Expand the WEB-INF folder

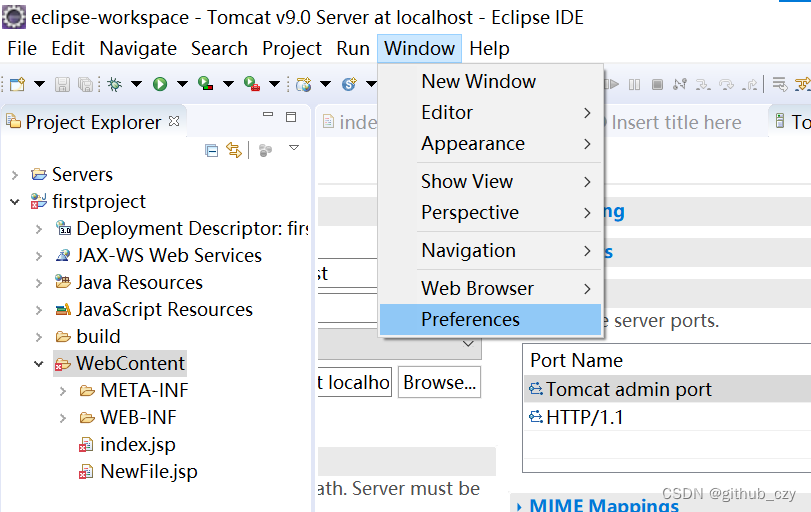(x=63, y=418)
